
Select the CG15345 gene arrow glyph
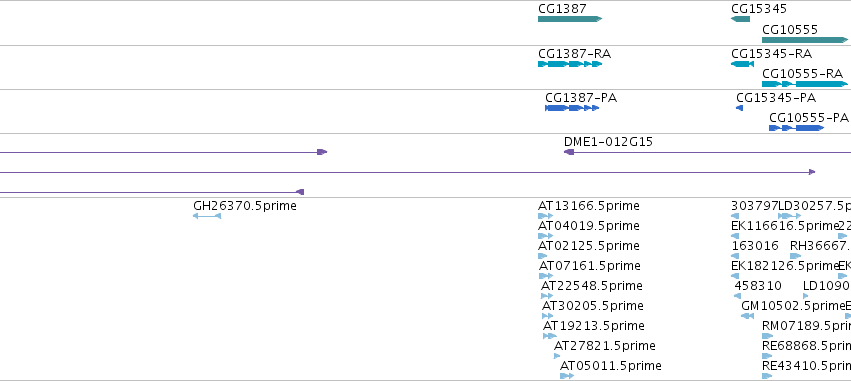[x=740, y=19]
